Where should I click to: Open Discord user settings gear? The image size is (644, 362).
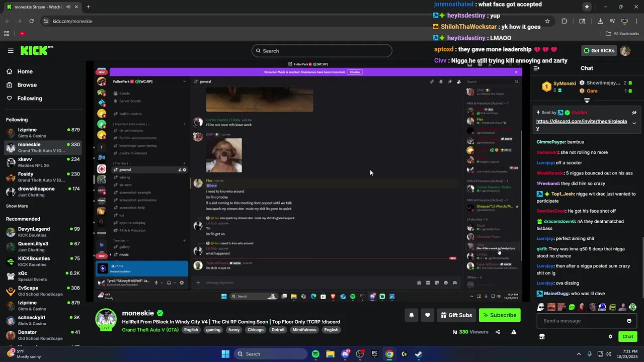(x=182, y=283)
